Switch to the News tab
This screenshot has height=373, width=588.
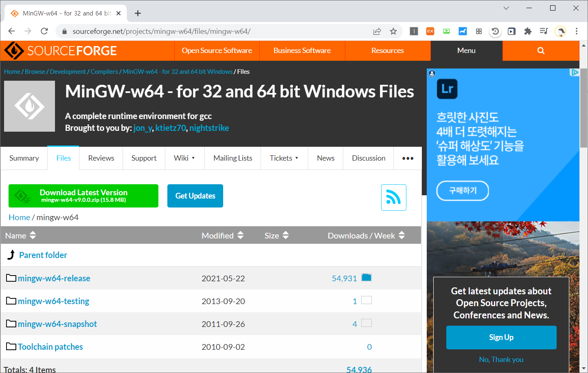(x=326, y=158)
